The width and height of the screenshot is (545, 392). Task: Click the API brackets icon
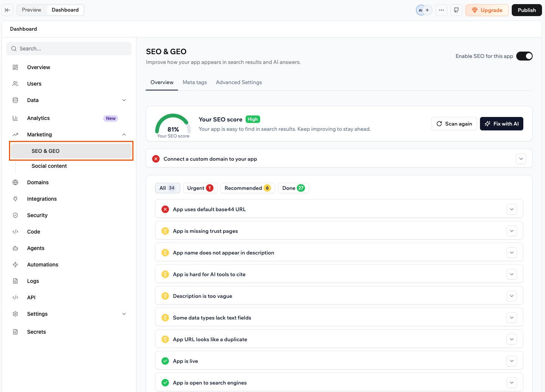click(15, 297)
